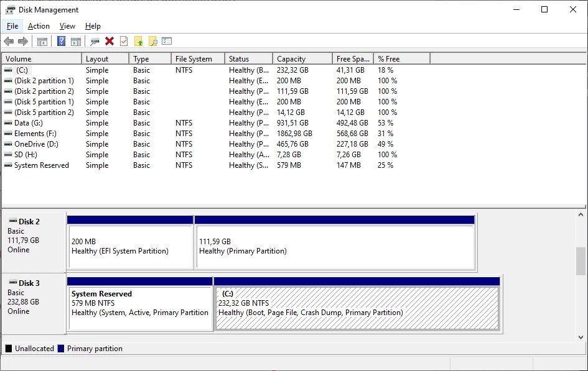Screen dimensions: 588x371
Task: Select System Reserved in the volume list
Action: click(42, 165)
